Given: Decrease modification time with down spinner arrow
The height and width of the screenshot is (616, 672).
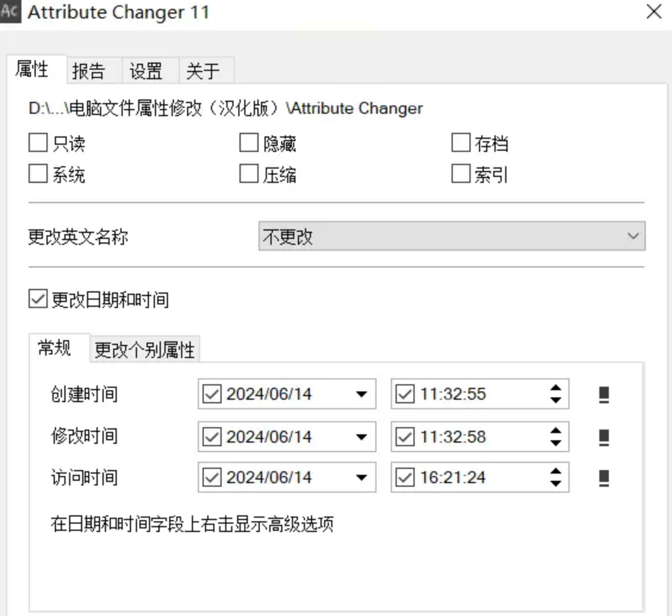Looking at the screenshot, I should [x=556, y=443].
